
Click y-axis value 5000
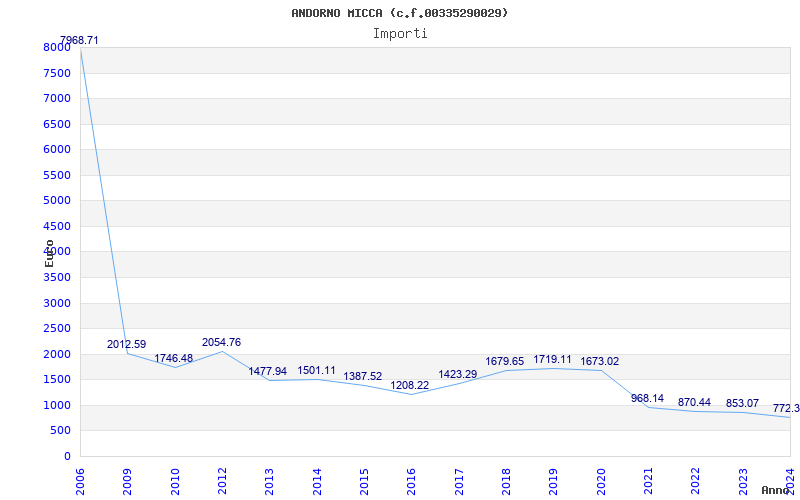tap(57, 201)
